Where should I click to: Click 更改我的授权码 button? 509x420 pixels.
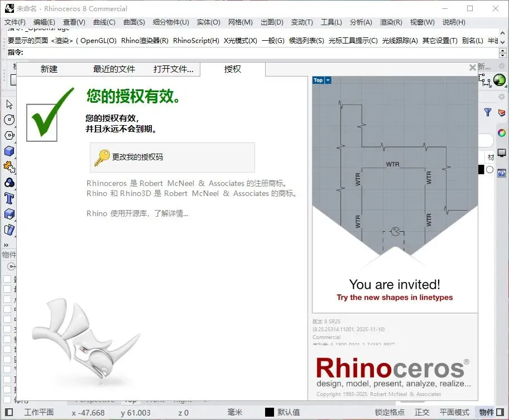point(172,157)
